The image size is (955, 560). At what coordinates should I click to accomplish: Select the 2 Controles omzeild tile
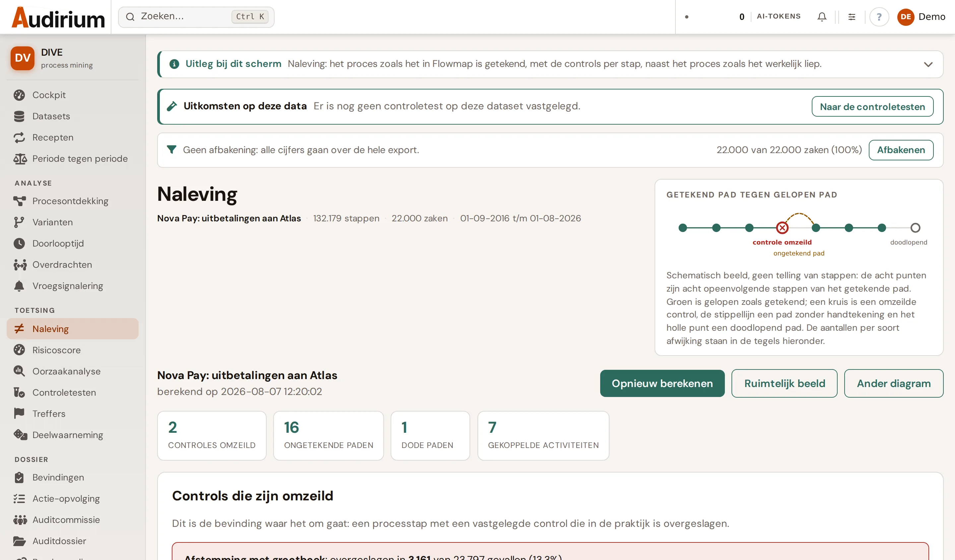(x=212, y=435)
